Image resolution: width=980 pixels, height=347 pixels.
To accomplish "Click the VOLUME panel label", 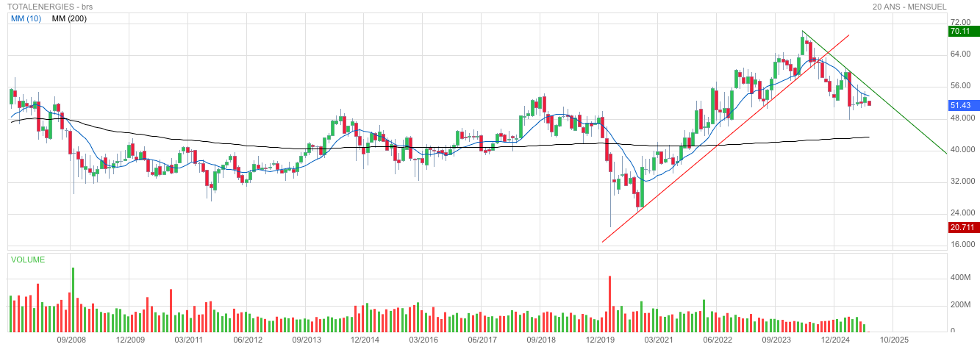I will click(27, 260).
